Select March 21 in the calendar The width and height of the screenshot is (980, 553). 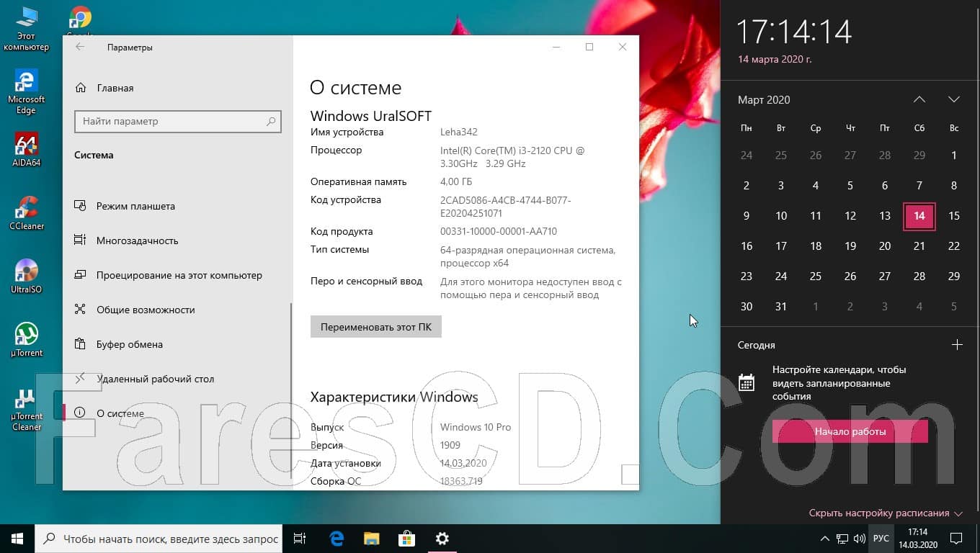point(919,246)
